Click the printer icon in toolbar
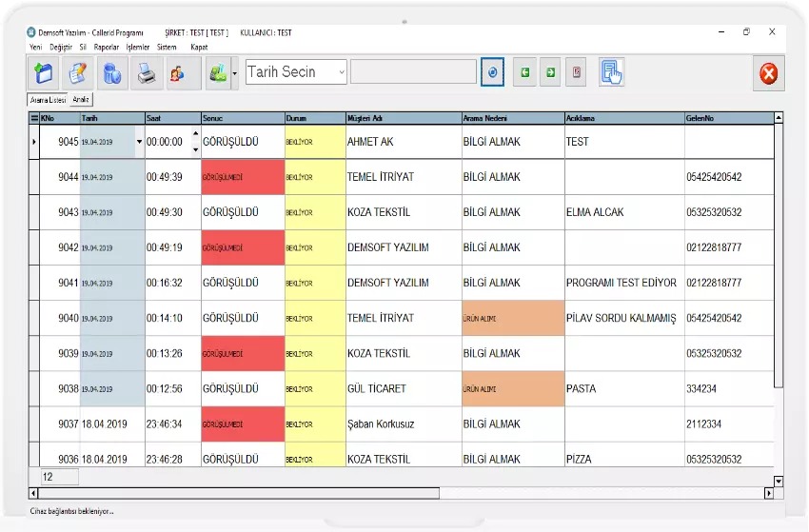This screenshot has height=532, width=809. coord(147,72)
